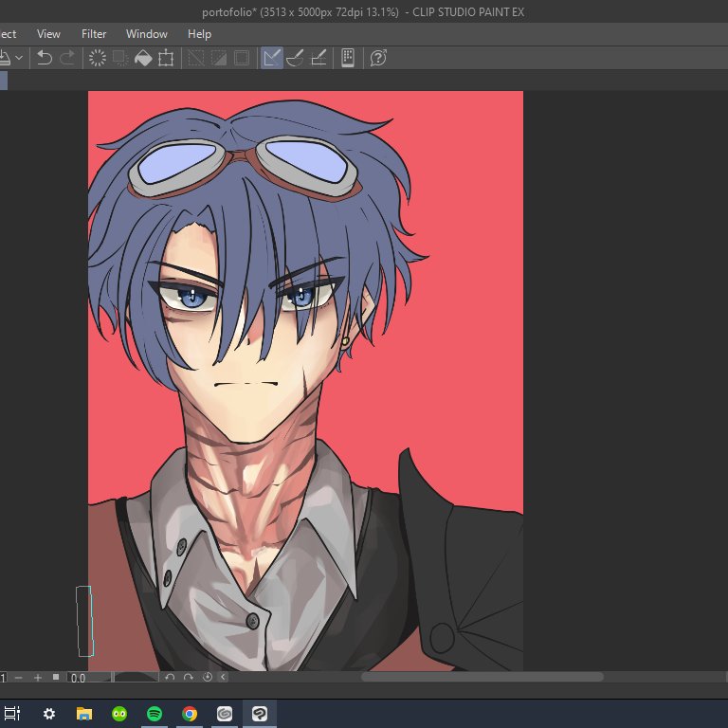Switch to Google Chrome in taskbar

tap(190, 714)
